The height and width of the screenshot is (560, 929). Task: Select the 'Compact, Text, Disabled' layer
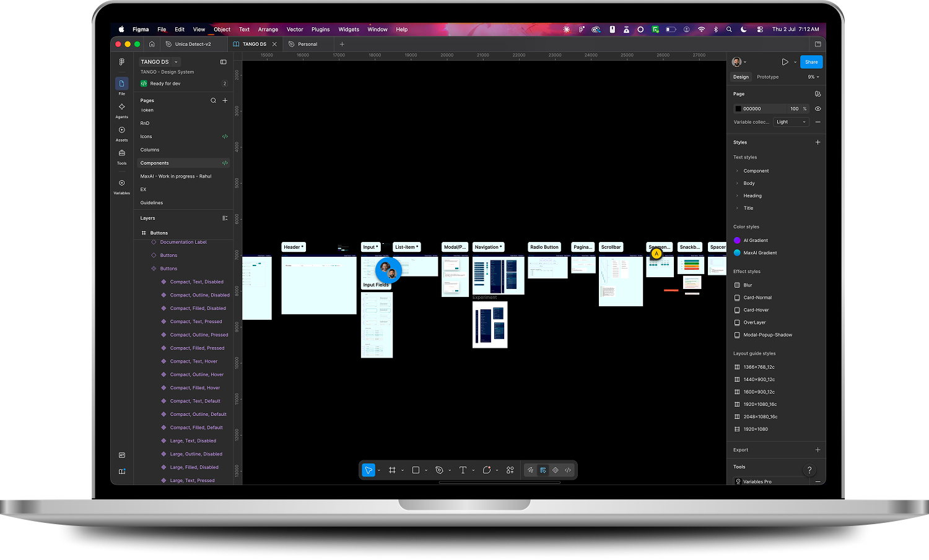[x=196, y=282]
